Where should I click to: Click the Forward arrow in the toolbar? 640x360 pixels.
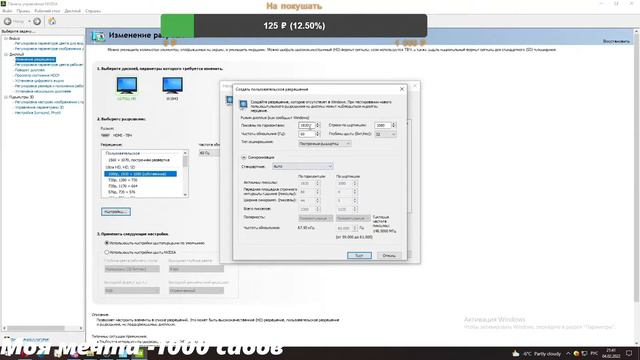37,21
